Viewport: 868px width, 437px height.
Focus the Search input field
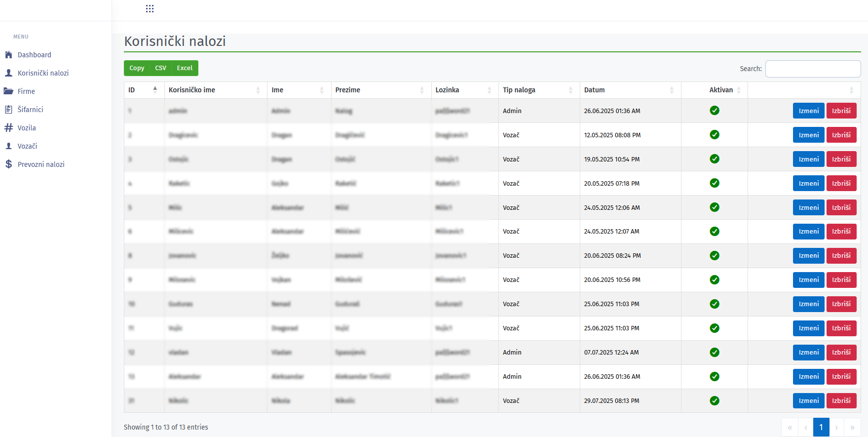(812, 69)
